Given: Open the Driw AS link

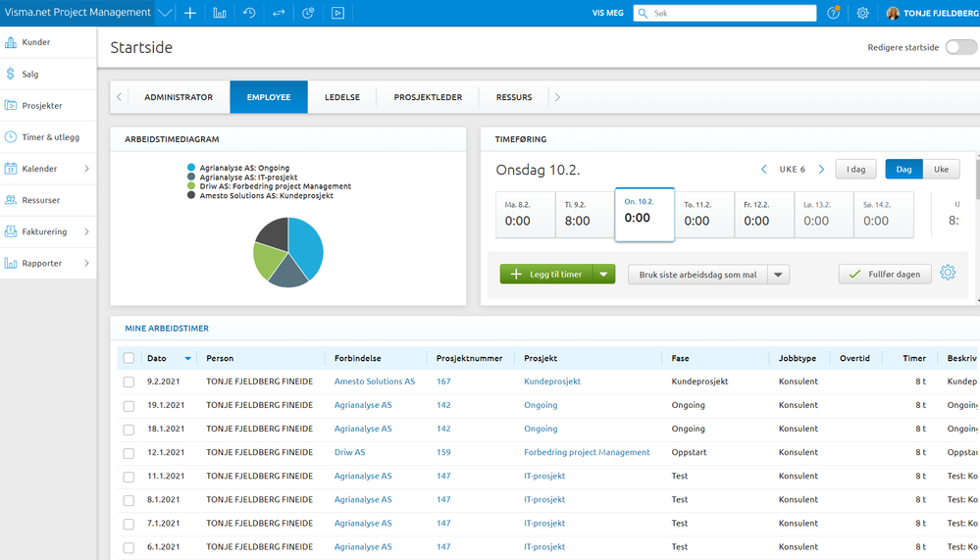Looking at the screenshot, I should click(349, 452).
